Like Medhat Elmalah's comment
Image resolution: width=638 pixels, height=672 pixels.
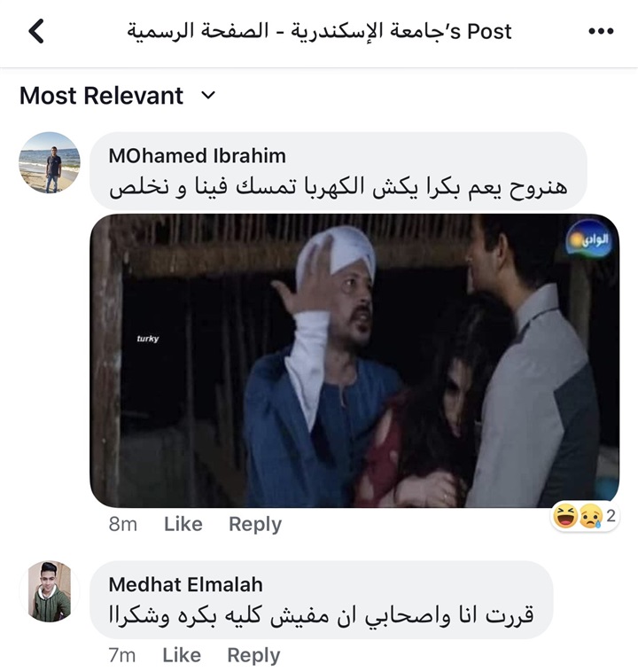[x=182, y=655]
